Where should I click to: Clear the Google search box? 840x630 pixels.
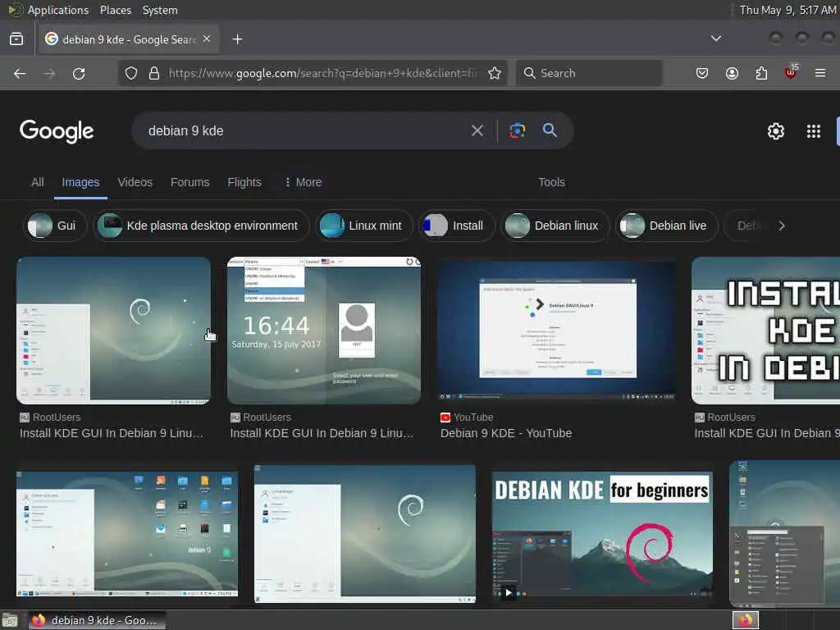tap(477, 130)
